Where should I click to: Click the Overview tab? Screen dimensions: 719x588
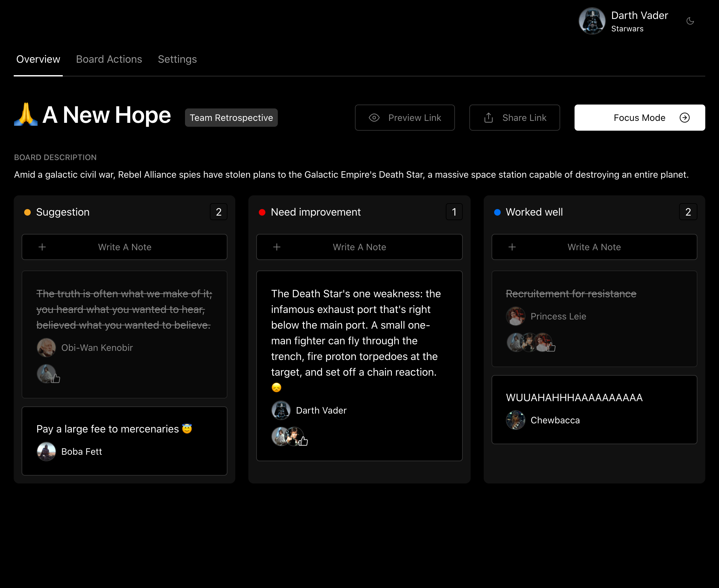(38, 58)
